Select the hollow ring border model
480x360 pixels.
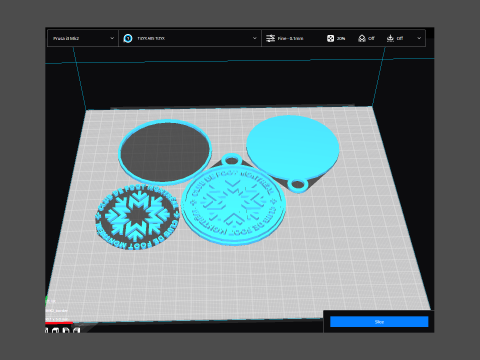coord(165,152)
